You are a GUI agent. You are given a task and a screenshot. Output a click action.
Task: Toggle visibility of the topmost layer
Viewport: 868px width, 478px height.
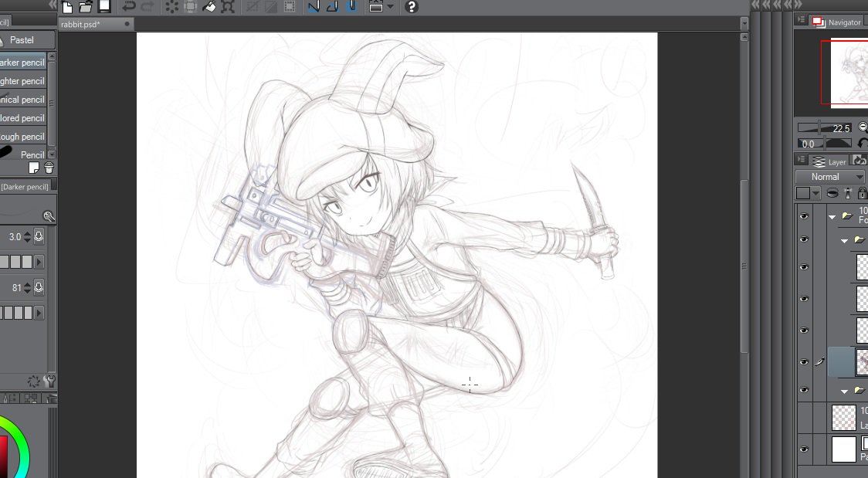pos(804,216)
